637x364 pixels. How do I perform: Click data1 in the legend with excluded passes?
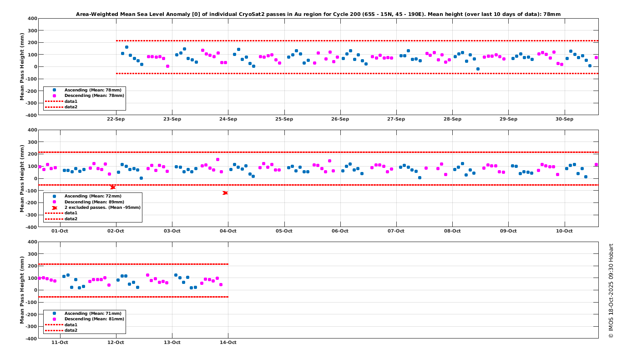tap(71, 213)
